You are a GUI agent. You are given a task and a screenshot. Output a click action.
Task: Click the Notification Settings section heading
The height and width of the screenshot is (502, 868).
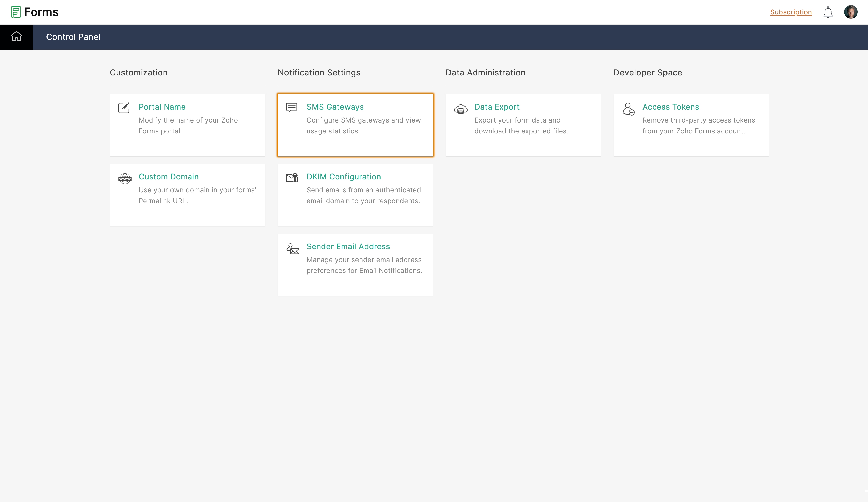point(319,72)
